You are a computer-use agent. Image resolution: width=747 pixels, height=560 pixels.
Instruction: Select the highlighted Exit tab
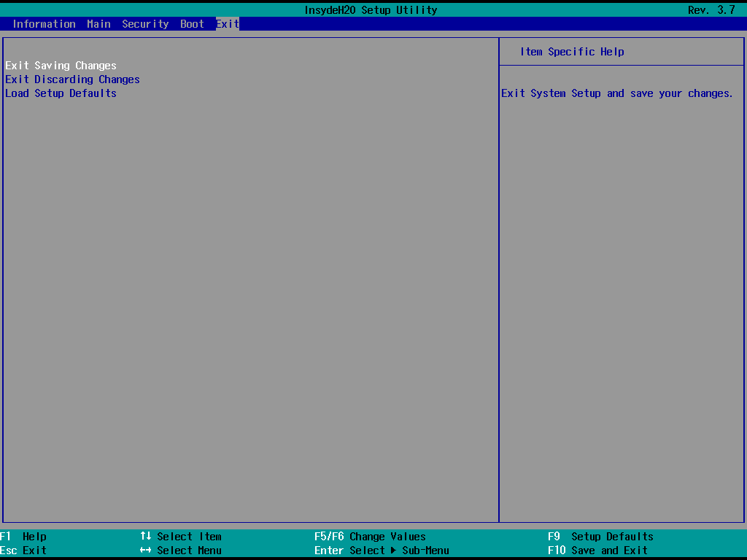pyautogui.click(x=228, y=24)
